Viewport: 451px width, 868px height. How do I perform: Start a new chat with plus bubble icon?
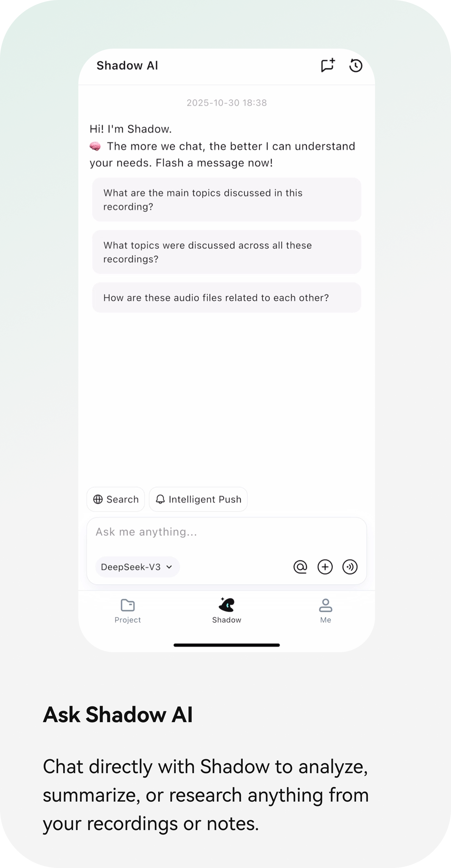tap(328, 65)
